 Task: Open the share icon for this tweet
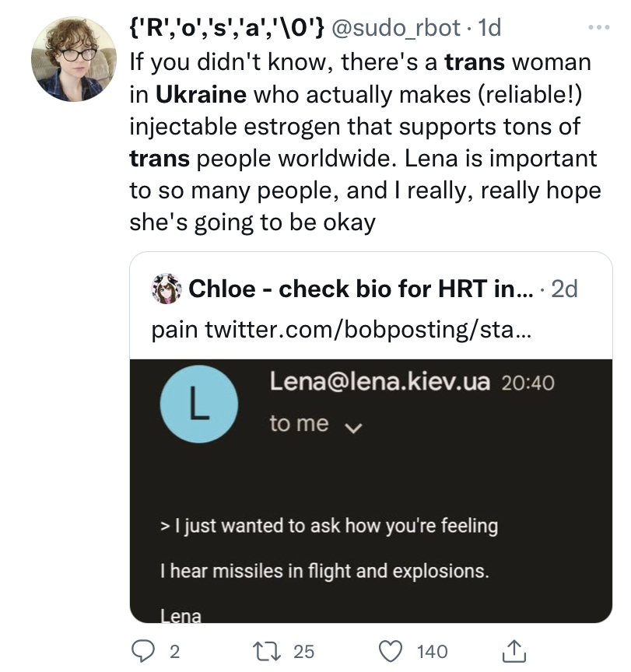(515, 649)
